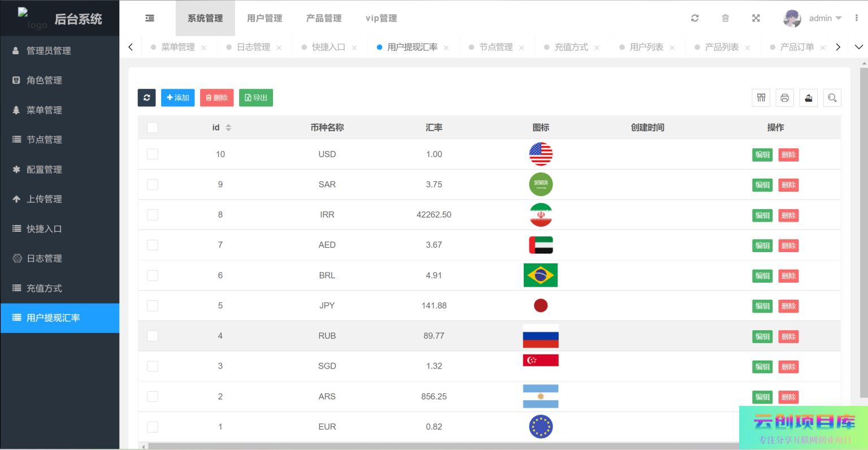Collapse the sidebar with the menu fold icon

coord(149,18)
